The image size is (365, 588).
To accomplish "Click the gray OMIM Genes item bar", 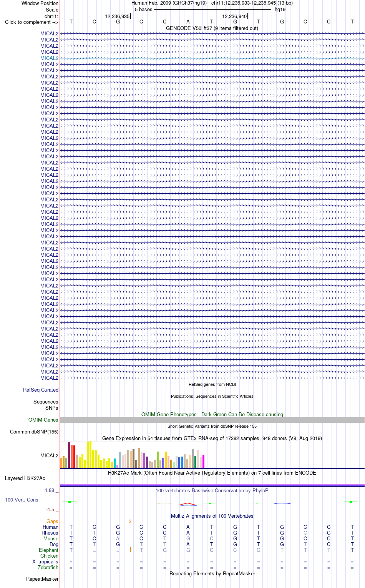I will 212,420.
